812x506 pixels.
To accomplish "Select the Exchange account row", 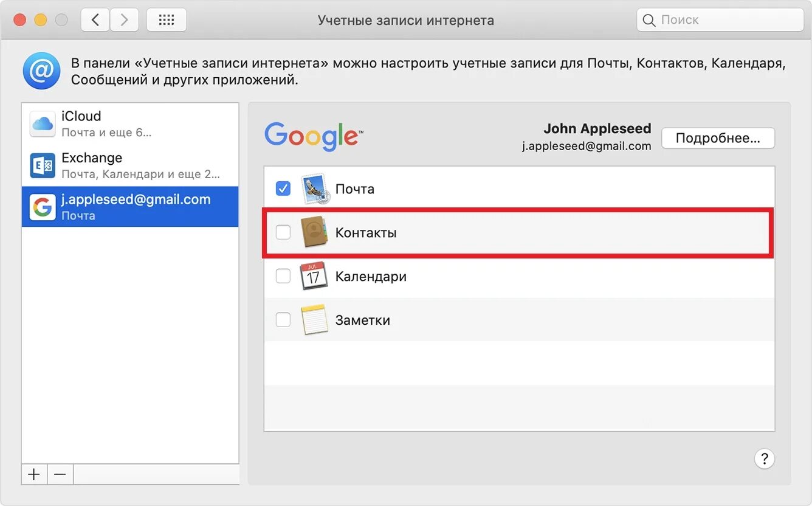I will [130, 165].
